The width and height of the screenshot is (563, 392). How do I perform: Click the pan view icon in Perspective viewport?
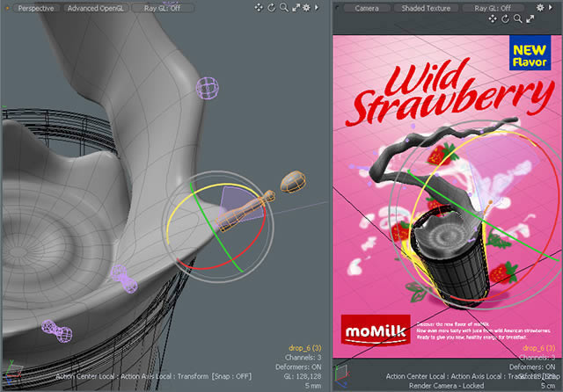pyautogui.click(x=259, y=8)
